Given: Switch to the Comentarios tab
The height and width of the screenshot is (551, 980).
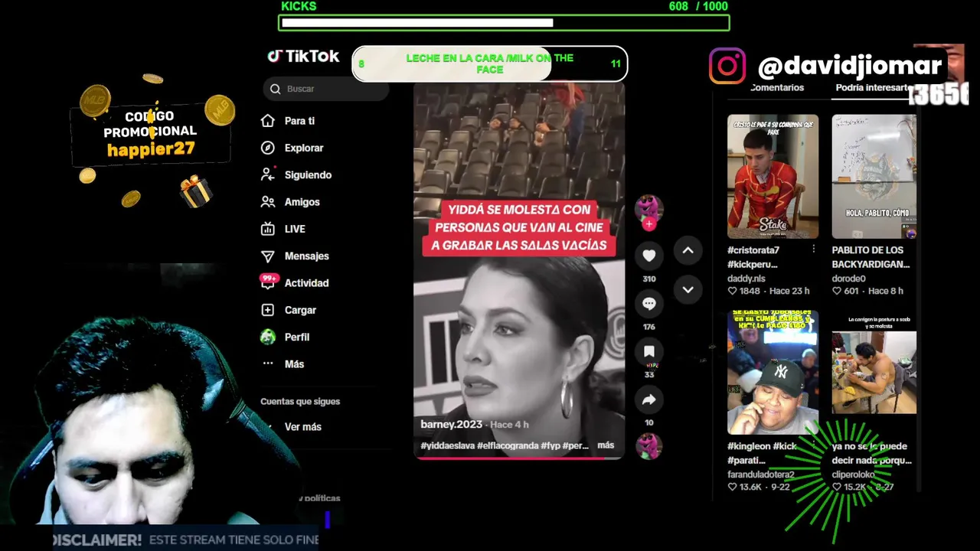Looking at the screenshot, I should pyautogui.click(x=777, y=88).
